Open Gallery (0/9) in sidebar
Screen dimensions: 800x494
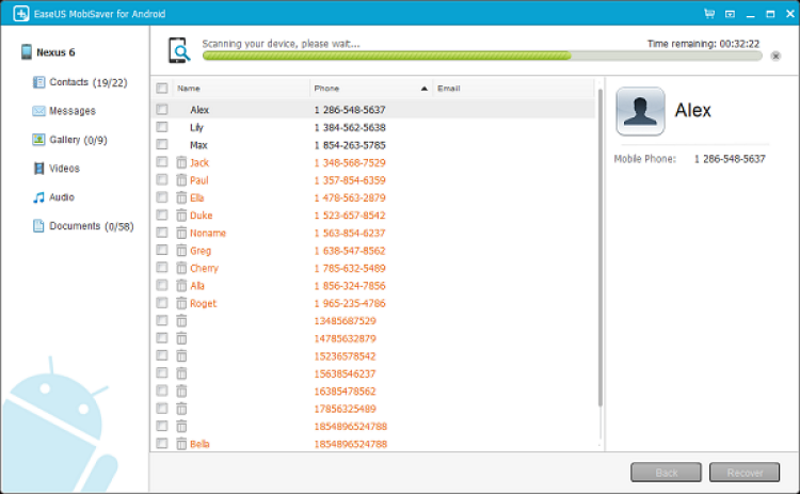point(70,139)
